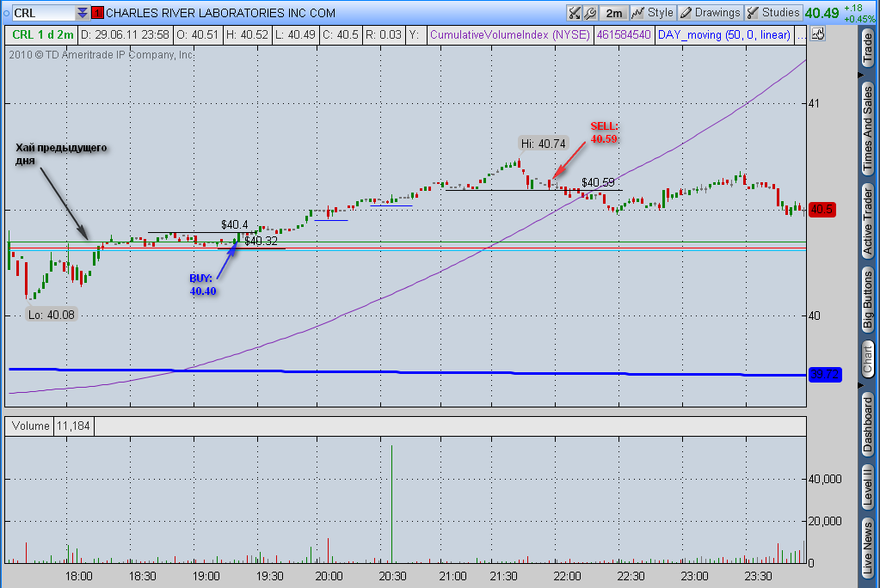Click the red number 1 link icon
880x588 pixels.
point(97,12)
